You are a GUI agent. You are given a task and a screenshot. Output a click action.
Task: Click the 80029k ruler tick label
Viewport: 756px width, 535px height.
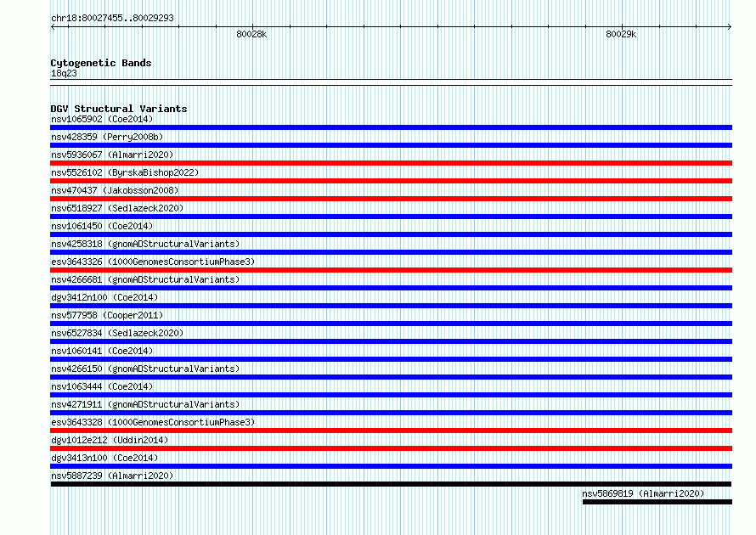pyautogui.click(x=621, y=34)
